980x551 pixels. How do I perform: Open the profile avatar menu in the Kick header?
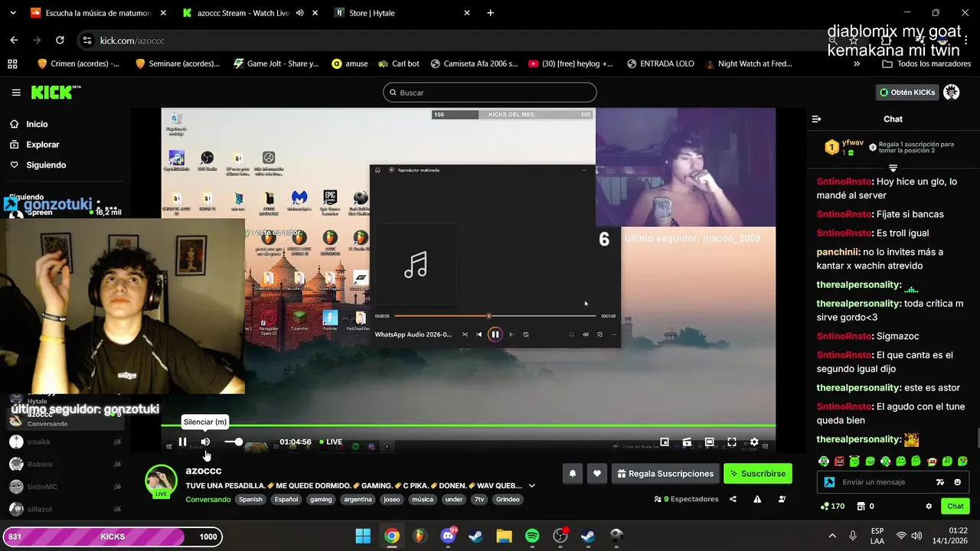pyautogui.click(x=952, y=93)
